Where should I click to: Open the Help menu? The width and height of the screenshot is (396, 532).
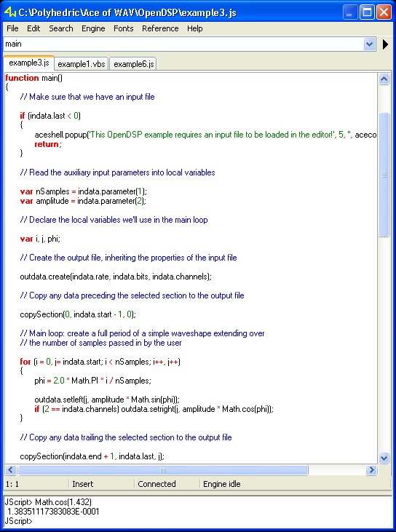click(195, 28)
